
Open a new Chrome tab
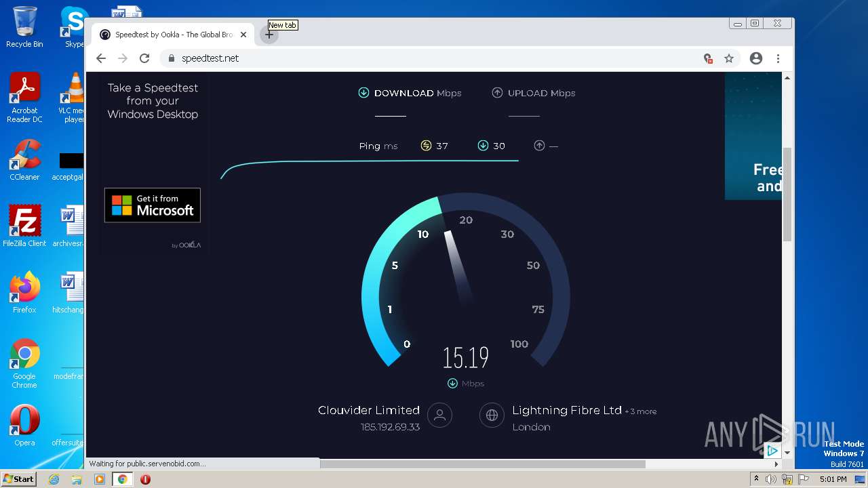269,35
